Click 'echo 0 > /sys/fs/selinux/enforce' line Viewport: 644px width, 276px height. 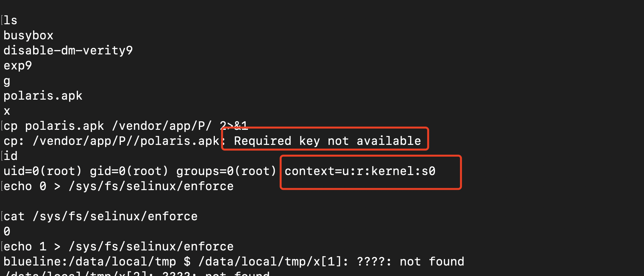(x=119, y=186)
